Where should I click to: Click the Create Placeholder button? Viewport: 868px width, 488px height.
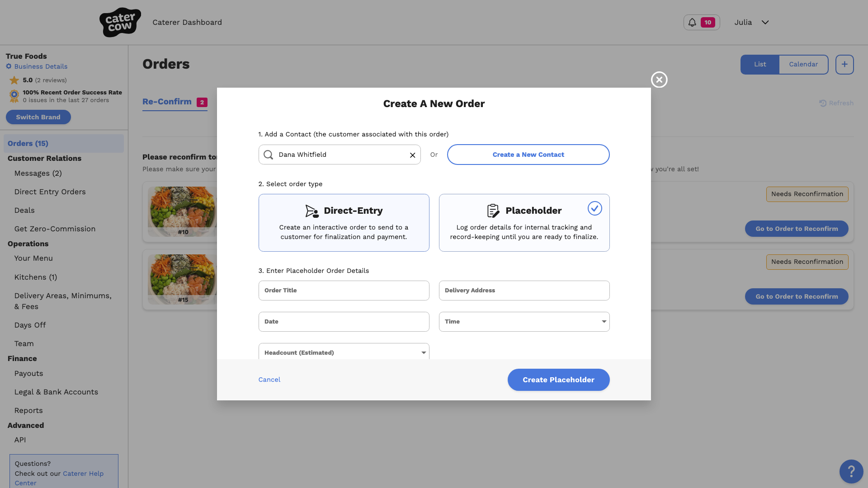coord(558,380)
